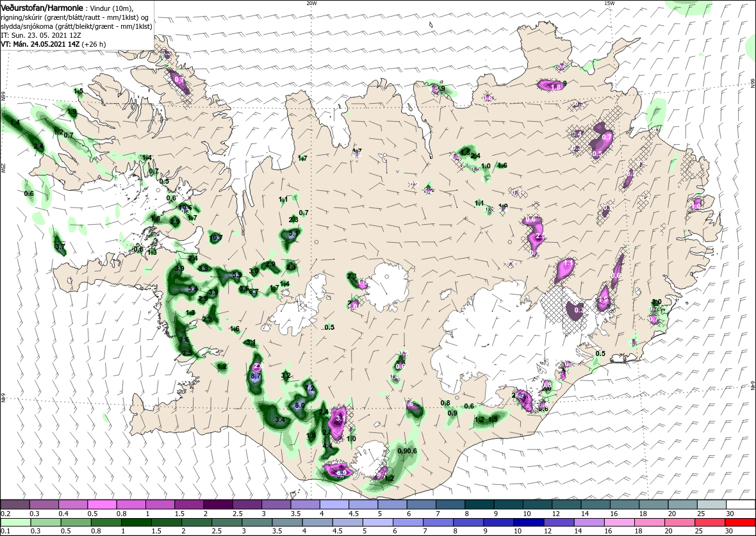Pick the white swatch ending the snow legend

pyautogui.click(x=741, y=504)
